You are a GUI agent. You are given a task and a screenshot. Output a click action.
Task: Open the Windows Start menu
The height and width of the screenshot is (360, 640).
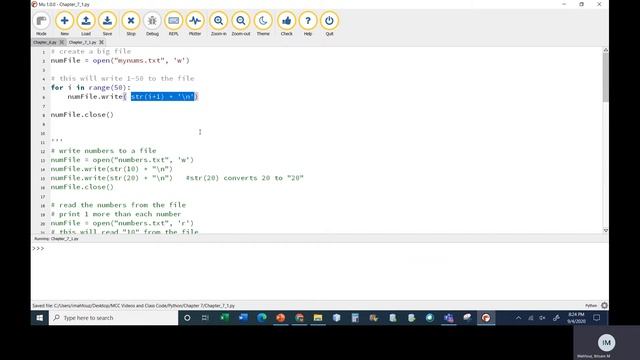(x=40, y=318)
